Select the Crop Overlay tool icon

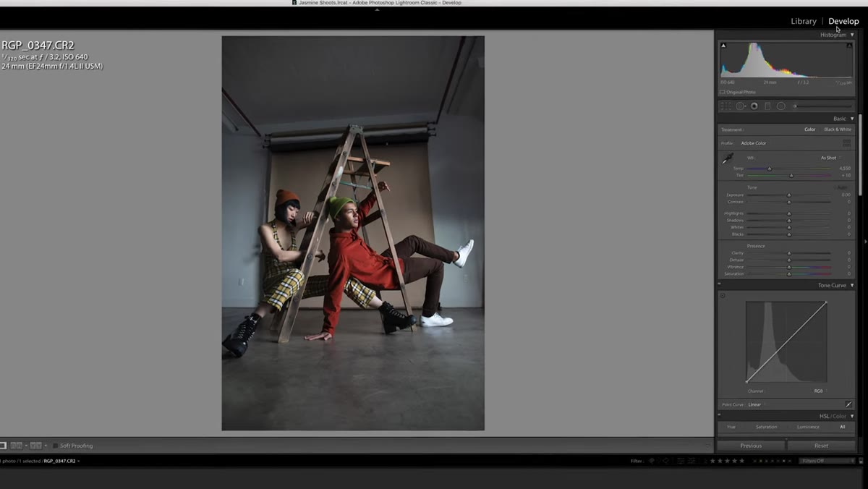coord(726,106)
